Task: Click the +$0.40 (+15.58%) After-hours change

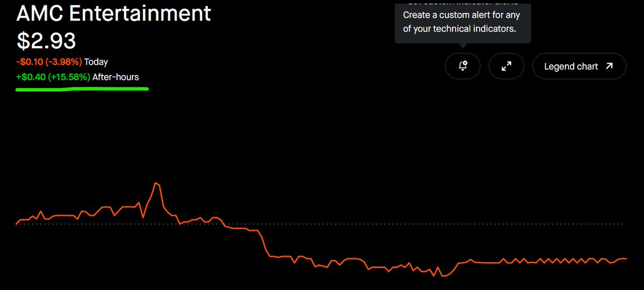Action: (x=77, y=77)
